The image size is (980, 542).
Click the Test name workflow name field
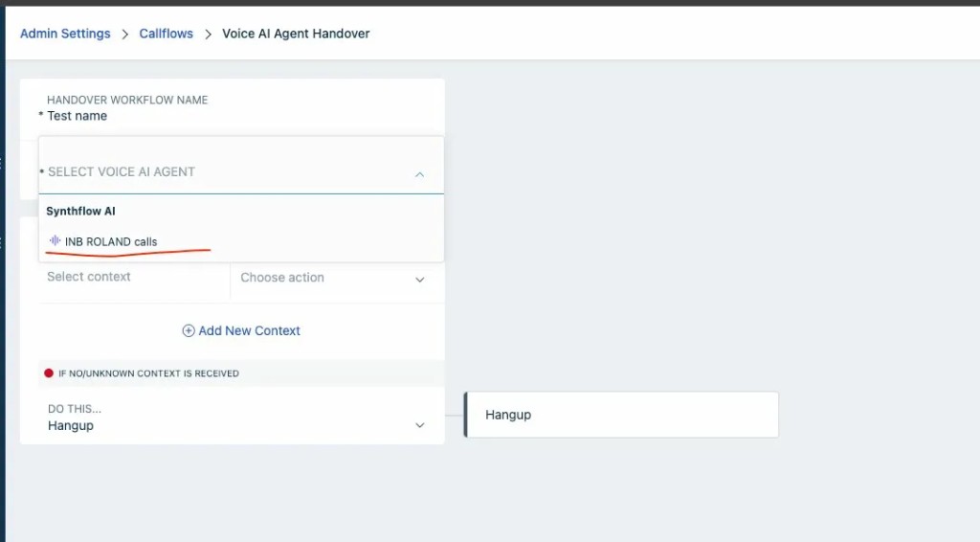[78, 116]
